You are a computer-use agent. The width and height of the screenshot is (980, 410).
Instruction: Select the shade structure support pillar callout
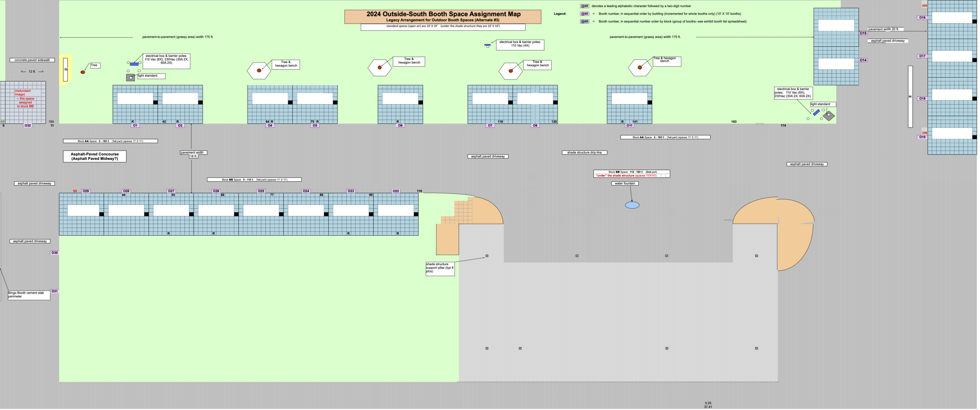point(440,269)
